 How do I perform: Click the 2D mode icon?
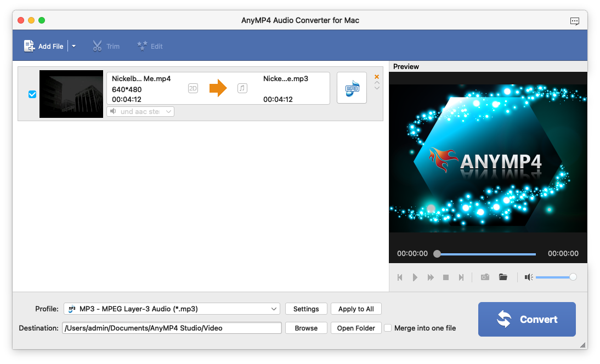(193, 88)
